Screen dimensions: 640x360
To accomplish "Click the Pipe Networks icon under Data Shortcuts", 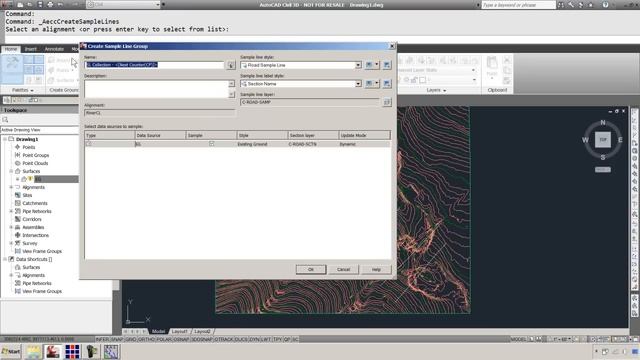I will (18, 283).
